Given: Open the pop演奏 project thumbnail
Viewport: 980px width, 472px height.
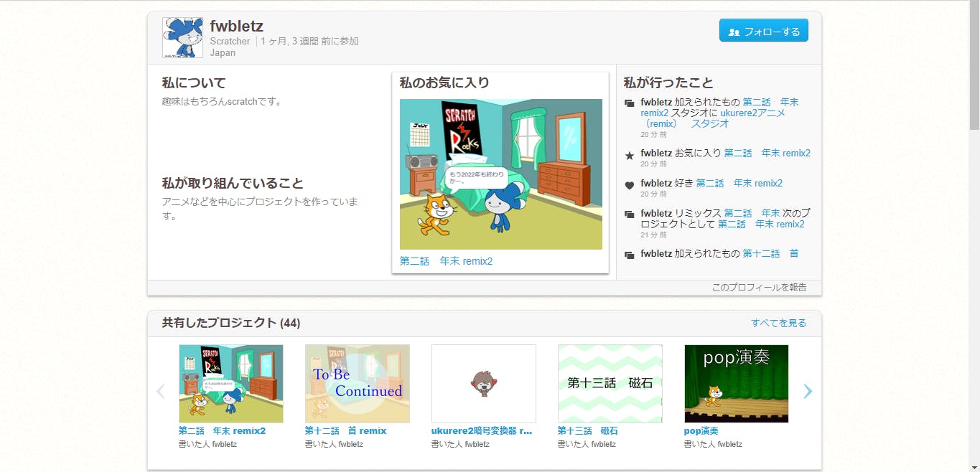Looking at the screenshot, I should point(736,384).
